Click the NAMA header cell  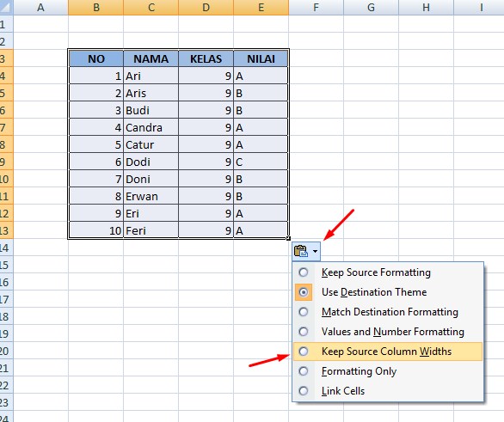tap(151, 58)
